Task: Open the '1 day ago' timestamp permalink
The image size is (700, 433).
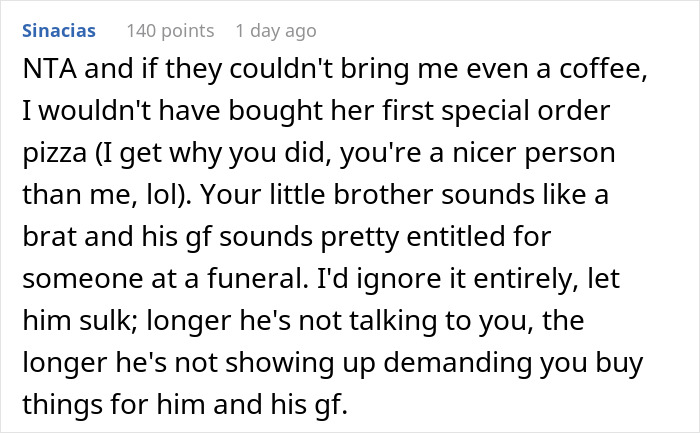Action: coord(275,31)
